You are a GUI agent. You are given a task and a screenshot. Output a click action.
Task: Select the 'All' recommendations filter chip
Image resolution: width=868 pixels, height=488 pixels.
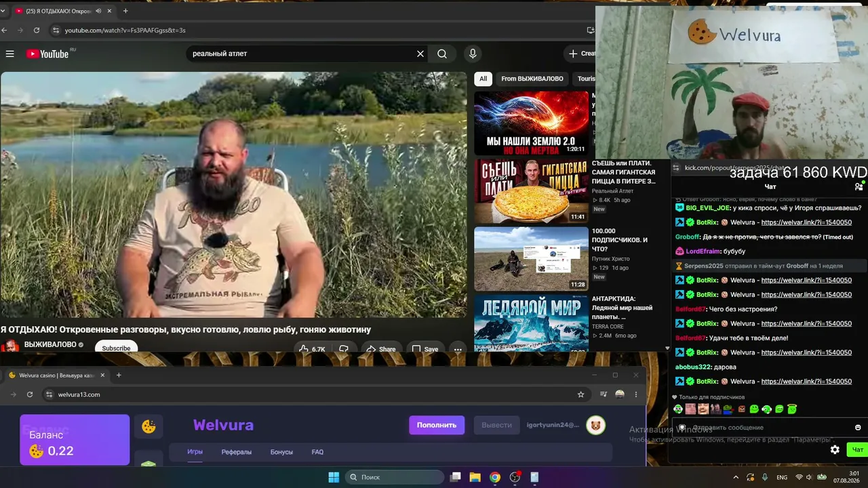click(483, 79)
